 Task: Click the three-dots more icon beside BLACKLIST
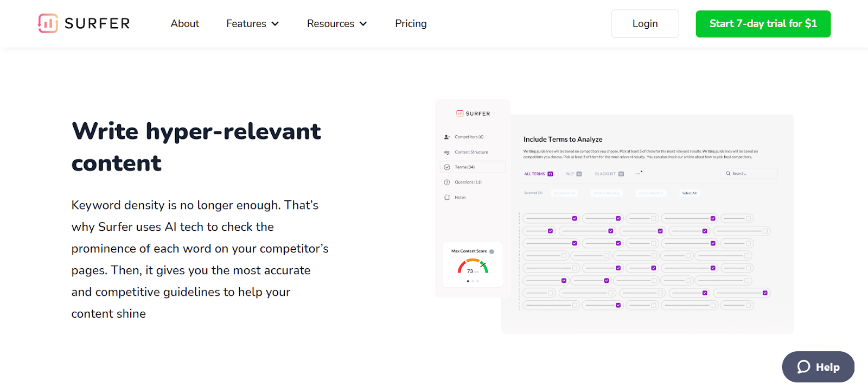(639, 173)
